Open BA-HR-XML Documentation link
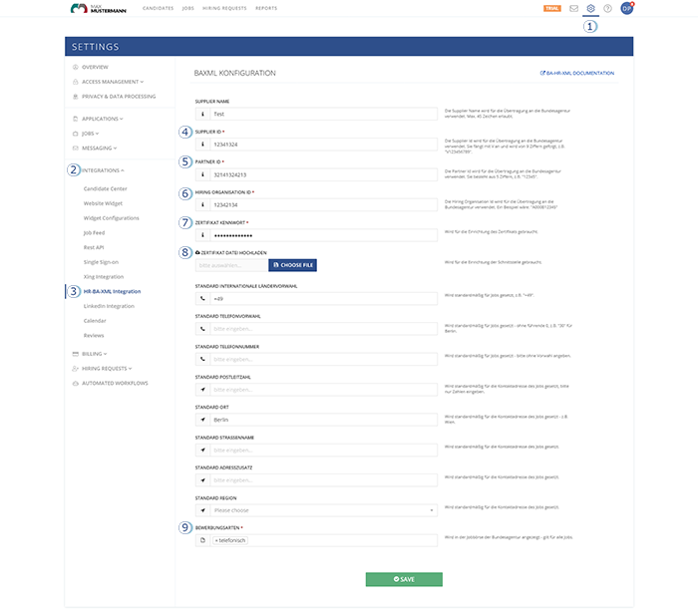 pyautogui.click(x=578, y=73)
